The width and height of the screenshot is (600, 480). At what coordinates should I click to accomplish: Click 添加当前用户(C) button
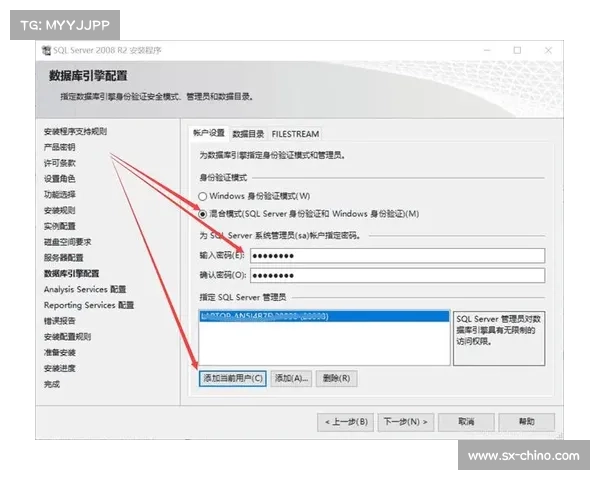point(233,379)
